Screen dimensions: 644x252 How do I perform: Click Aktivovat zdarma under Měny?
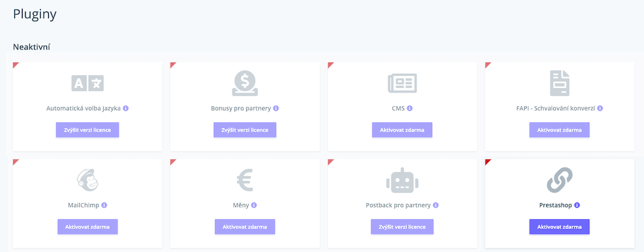245,226
